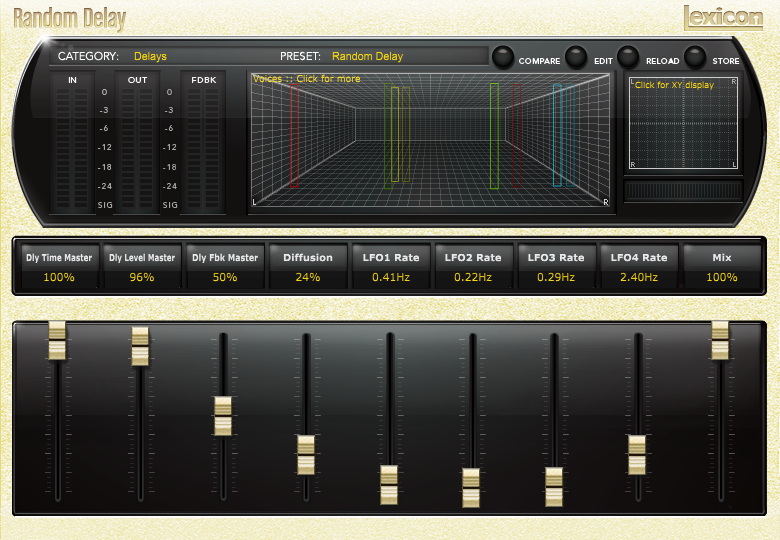Click the LFO3 Rate slider handle
The width and height of the screenshot is (780, 540).
pos(554,487)
